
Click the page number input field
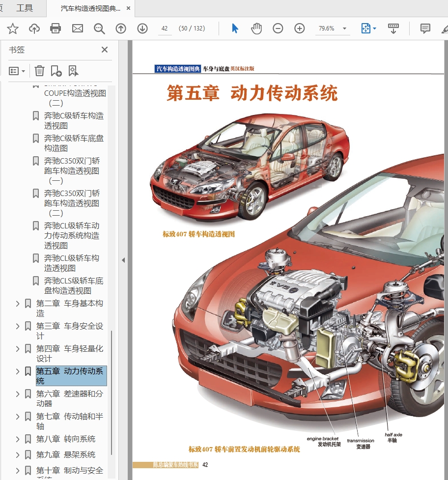tap(165, 28)
